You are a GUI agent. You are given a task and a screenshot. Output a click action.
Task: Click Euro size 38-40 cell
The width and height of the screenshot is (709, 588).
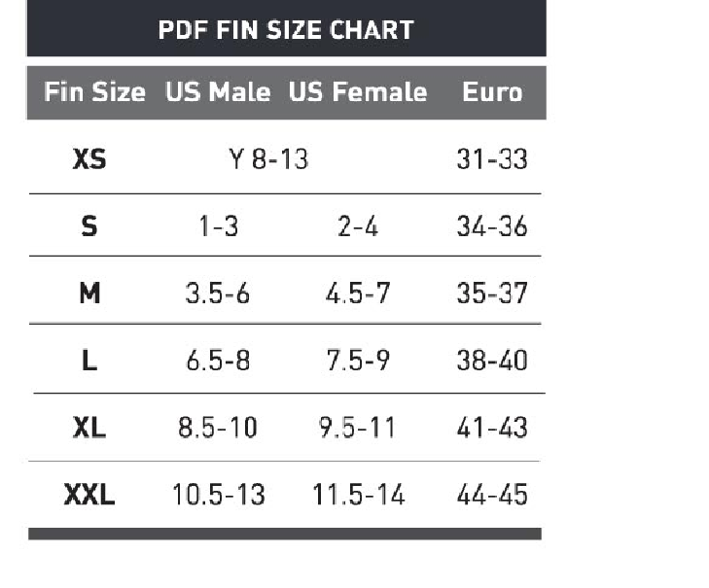point(492,361)
